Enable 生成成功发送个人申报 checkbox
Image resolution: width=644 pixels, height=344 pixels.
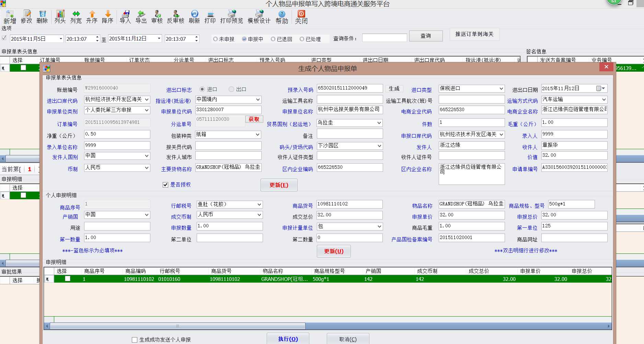135,340
